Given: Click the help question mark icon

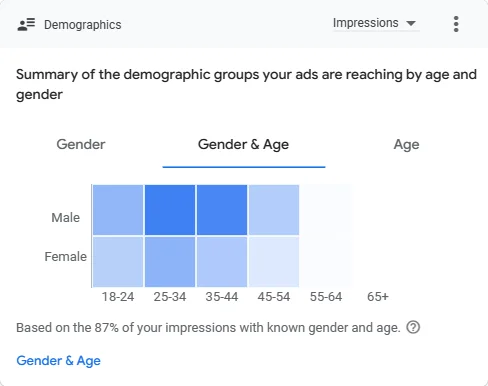Looking at the screenshot, I should tap(413, 327).
